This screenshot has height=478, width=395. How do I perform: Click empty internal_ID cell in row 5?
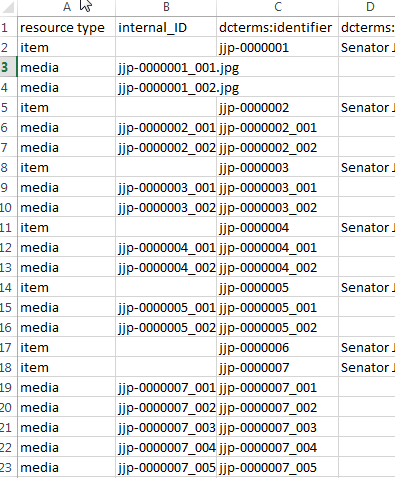coord(166,107)
